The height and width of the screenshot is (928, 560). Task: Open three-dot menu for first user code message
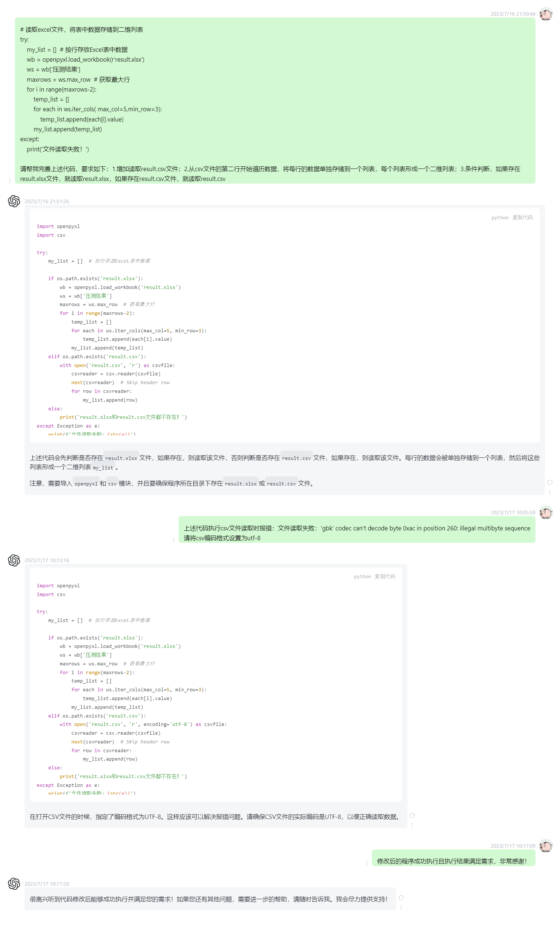click(10, 181)
